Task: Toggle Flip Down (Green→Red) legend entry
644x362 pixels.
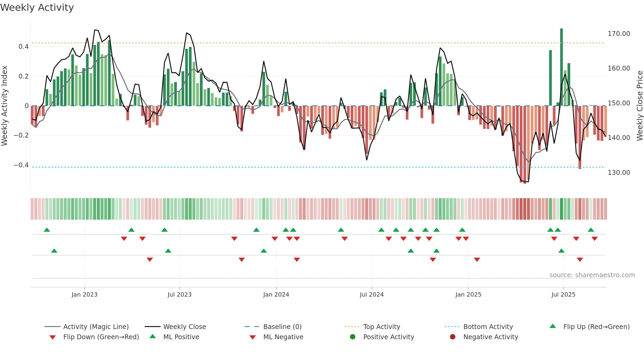Action: point(94,337)
